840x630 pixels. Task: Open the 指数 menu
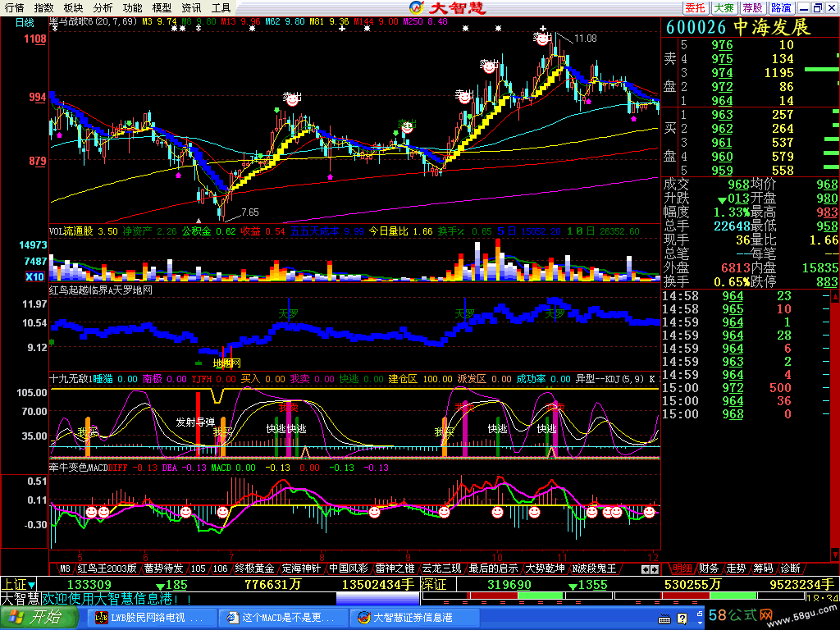(44, 8)
